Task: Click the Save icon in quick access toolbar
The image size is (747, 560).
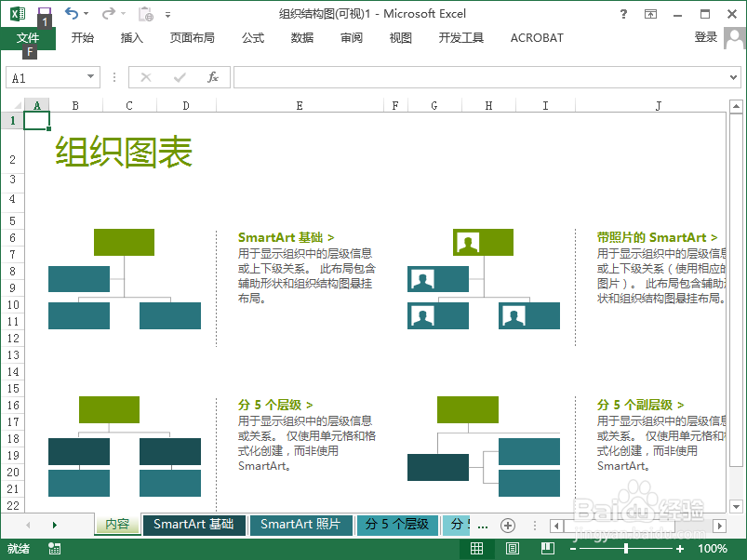Action: pos(44,13)
